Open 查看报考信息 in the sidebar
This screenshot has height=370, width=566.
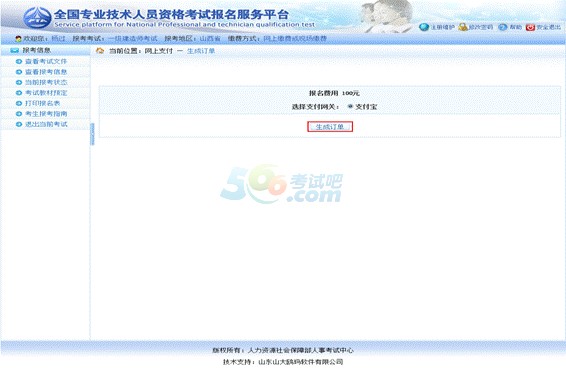(46, 72)
